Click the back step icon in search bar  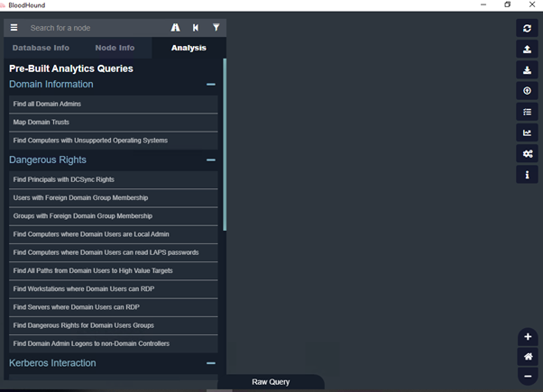196,28
